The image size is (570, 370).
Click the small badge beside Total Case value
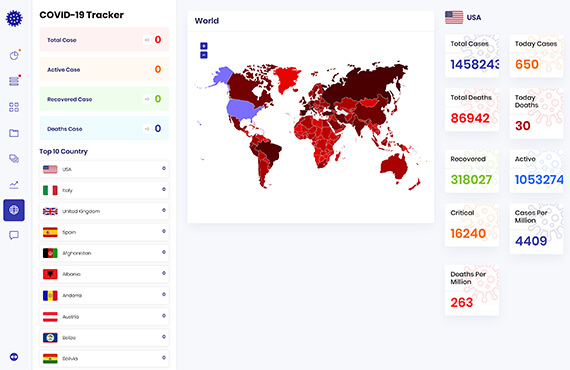coord(147,40)
